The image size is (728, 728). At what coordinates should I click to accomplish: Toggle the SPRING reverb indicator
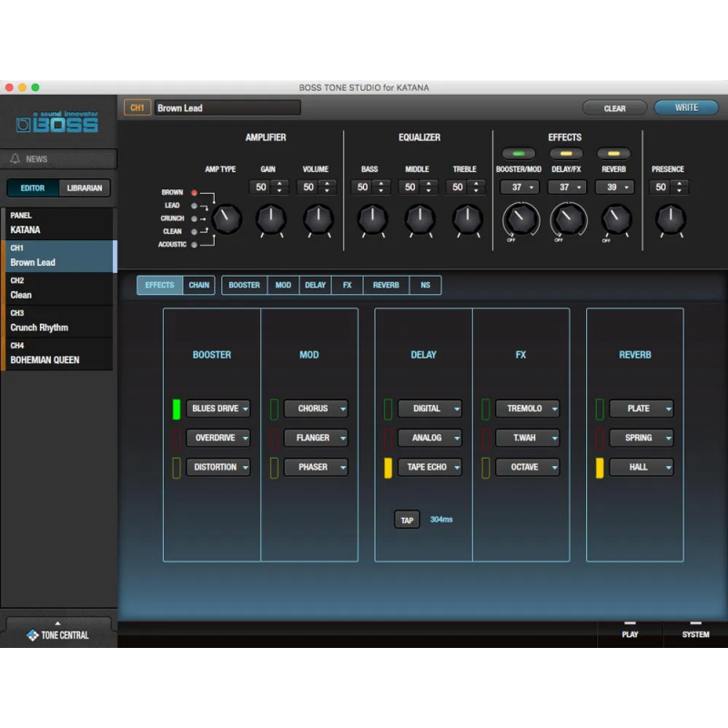pos(600,439)
